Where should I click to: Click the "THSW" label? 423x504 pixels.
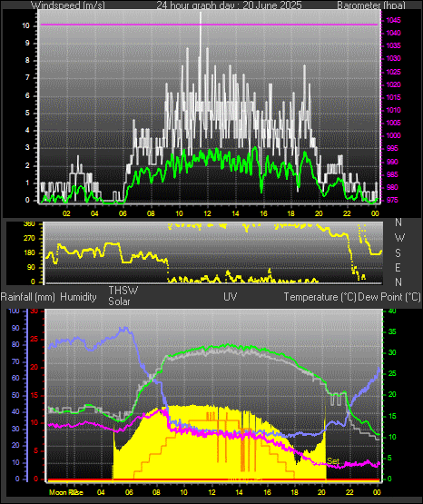click(123, 291)
